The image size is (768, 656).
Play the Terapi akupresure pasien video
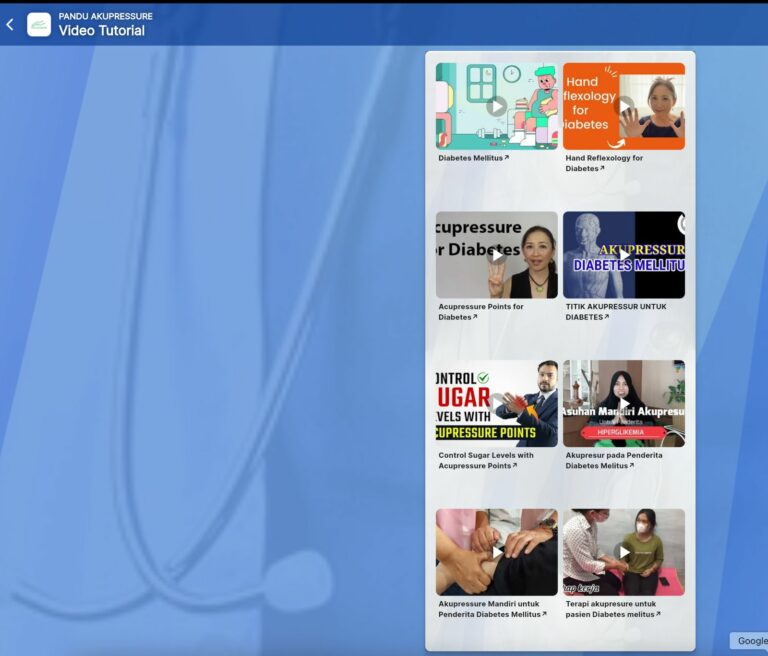point(624,552)
